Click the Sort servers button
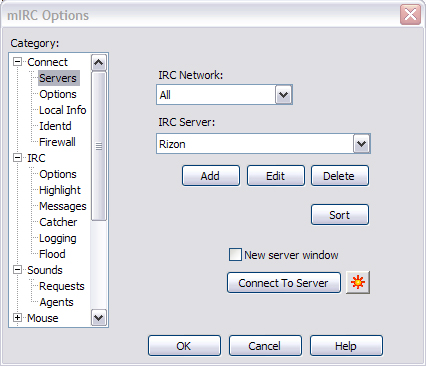 (340, 215)
